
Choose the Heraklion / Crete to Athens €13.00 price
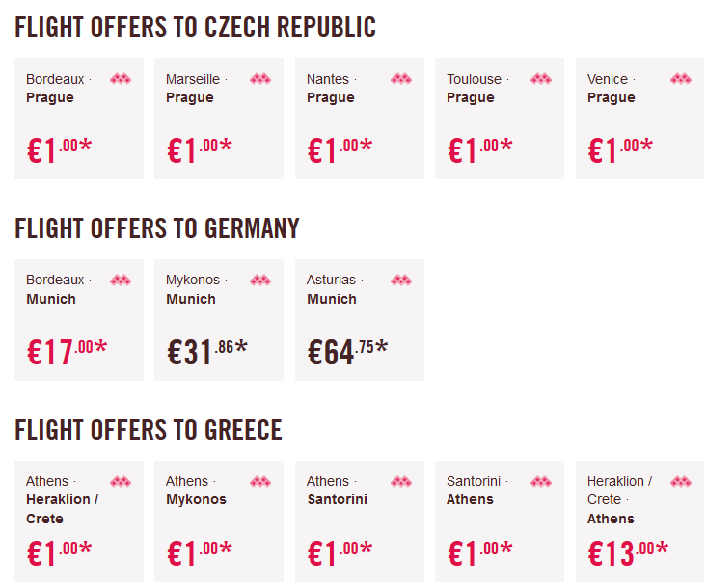click(x=628, y=553)
